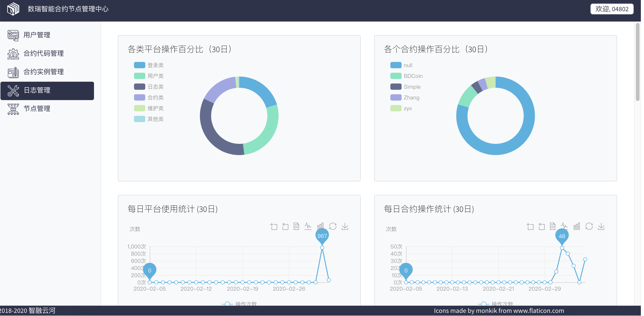The height and width of the screenshot is (316, 644).
Task: Save platform usage chart as image
Action: [345, 226]
